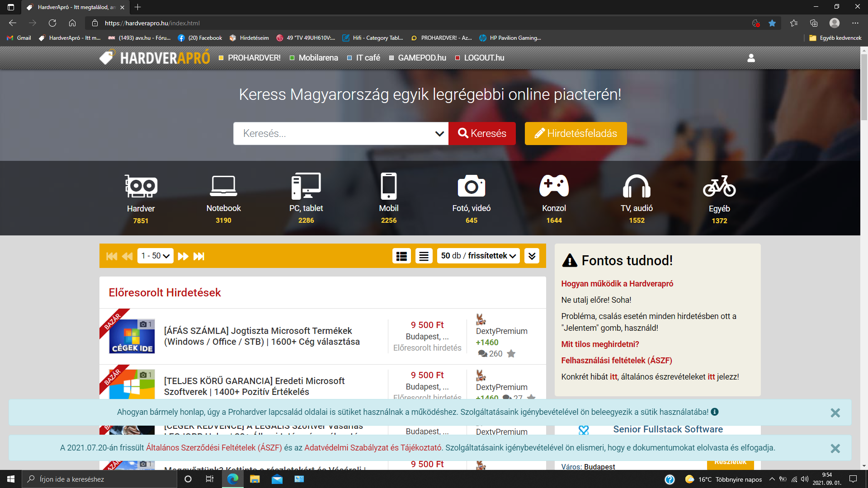
Task: Switch to detailed list view
Action: tap(401, 256)
